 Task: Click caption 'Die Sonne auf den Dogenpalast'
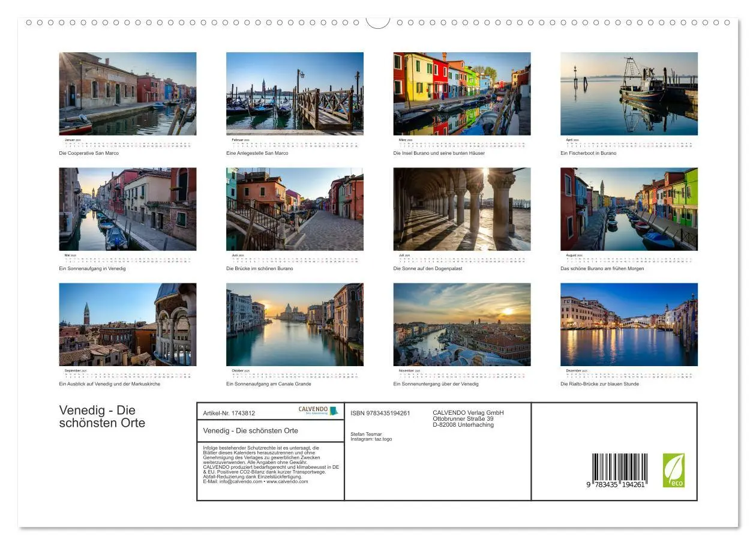pyautogui.click(x=428, y=268)
